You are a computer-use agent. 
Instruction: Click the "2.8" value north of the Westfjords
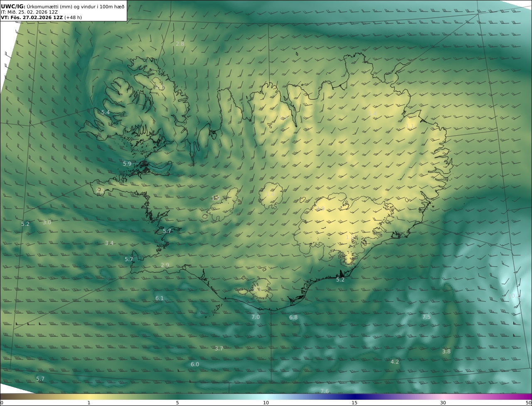coord(180,44)
